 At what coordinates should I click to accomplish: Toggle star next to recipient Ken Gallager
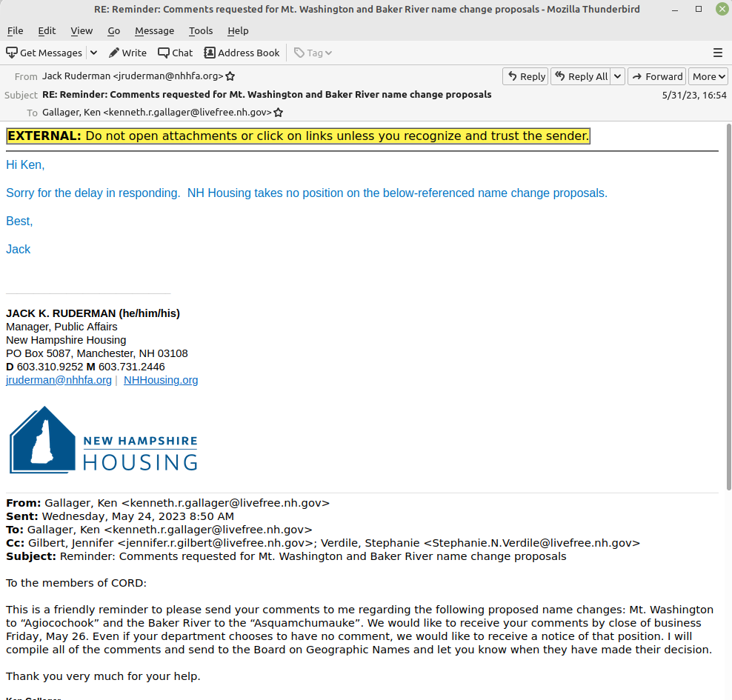tap(279, 113)
